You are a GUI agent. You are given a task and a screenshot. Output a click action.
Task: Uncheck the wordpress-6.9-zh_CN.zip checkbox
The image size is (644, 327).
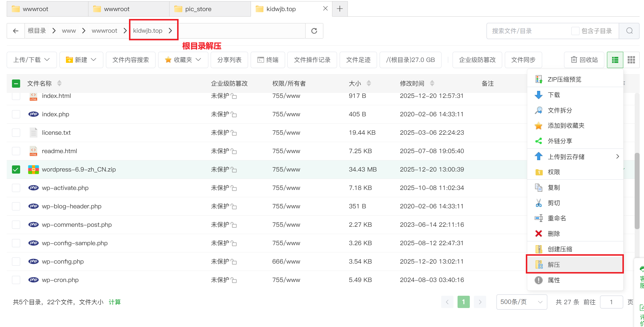(x=16, y=169)
